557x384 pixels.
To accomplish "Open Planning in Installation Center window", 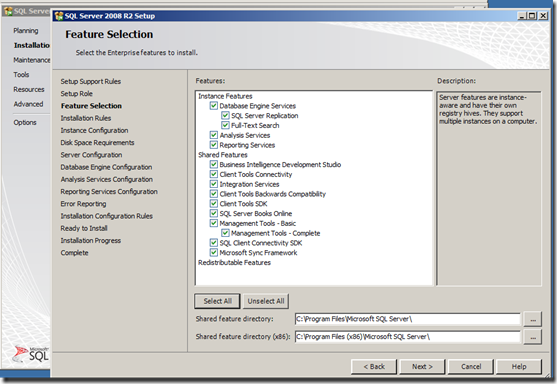I will (x=26, y=31).
